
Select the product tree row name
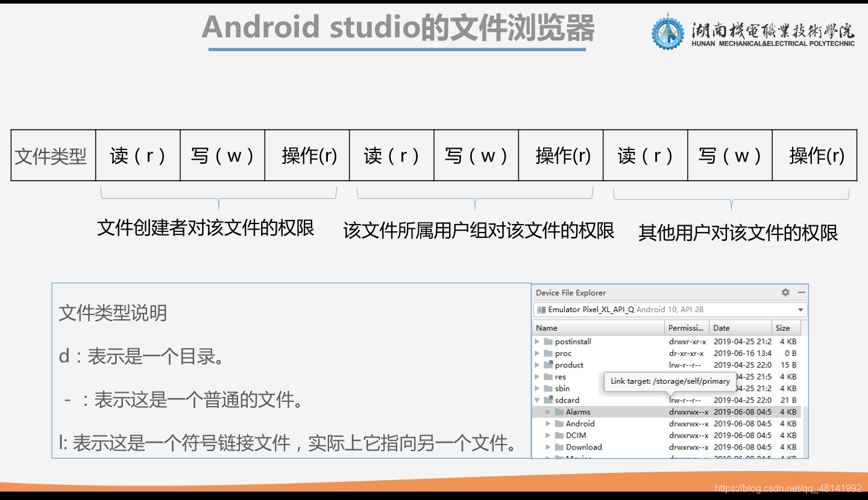click(569, 365)
